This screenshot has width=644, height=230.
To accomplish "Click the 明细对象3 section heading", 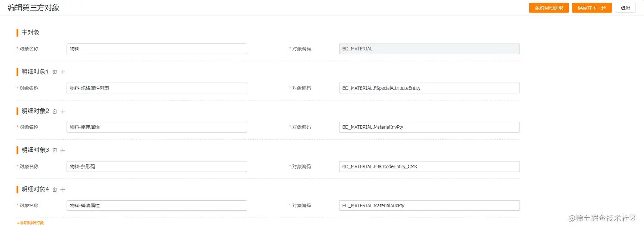I will pyautogui.click(x=35, y=150).
